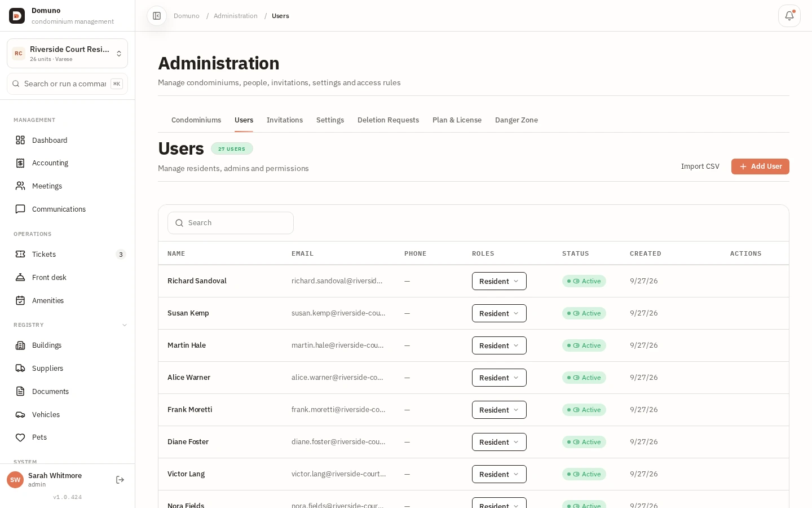Open the Settings tab
This screenshot has width=812, height=508.
[330, 120]
